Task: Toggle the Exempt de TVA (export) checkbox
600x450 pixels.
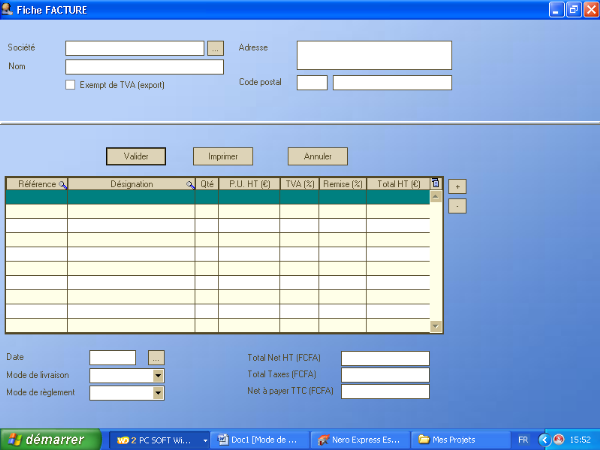Action: (70, 85)
